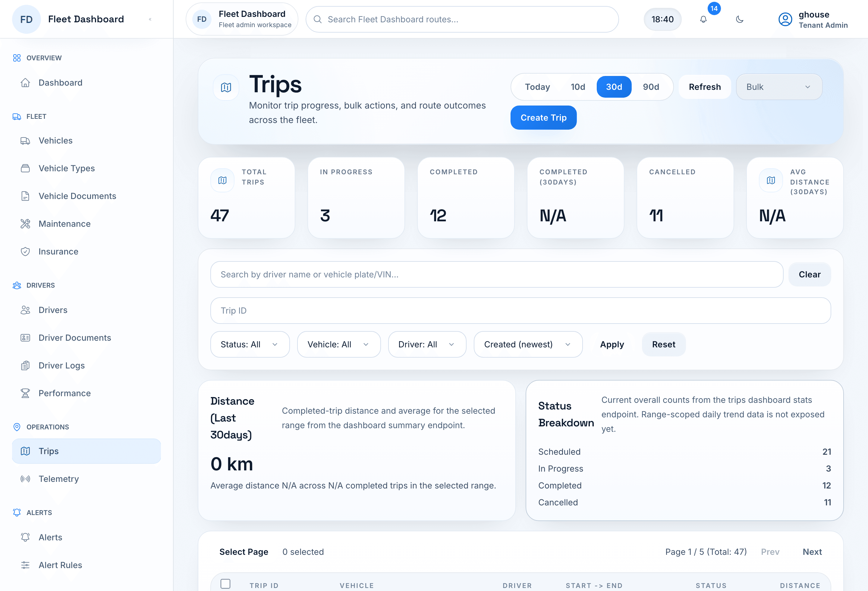The width and height of the screenshot is (868, 591).
Task: Click the Maintenance wrench icon
Action: tap(25, 224)
